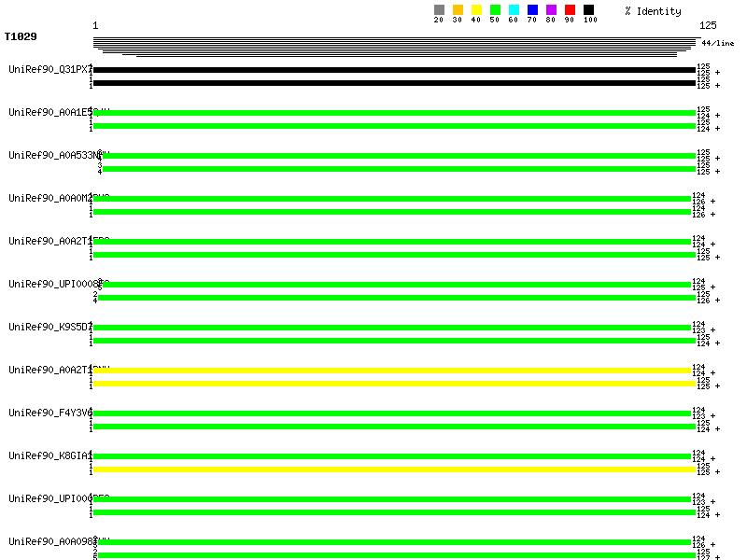Open the UniRef90_K9S5D7 sequence entry
This screenshot has height=560, width=747.
(x=49, y=327)
